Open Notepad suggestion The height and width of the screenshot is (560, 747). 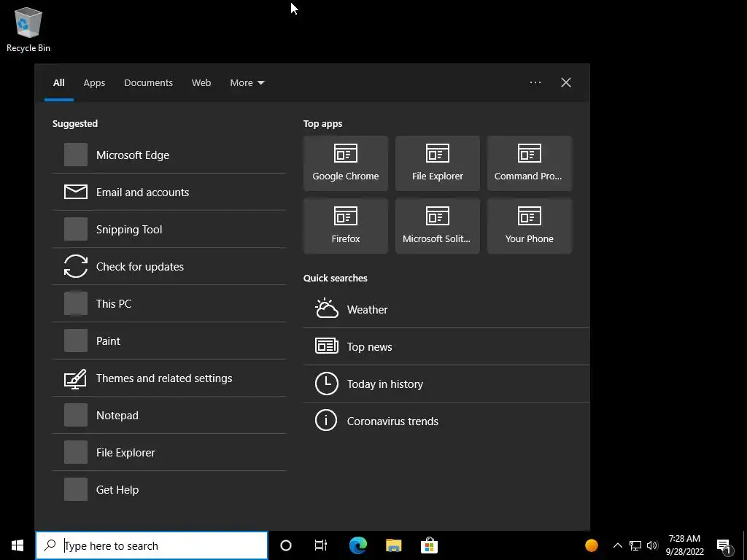169,415
